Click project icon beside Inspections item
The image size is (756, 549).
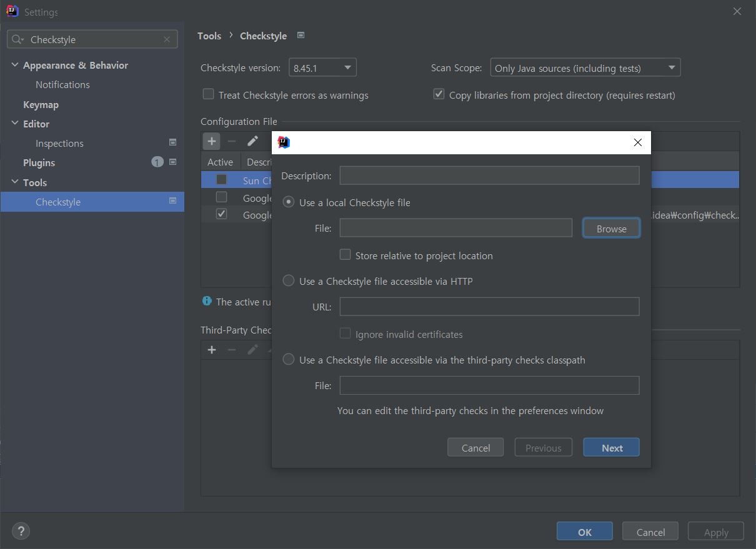[173, 142]
